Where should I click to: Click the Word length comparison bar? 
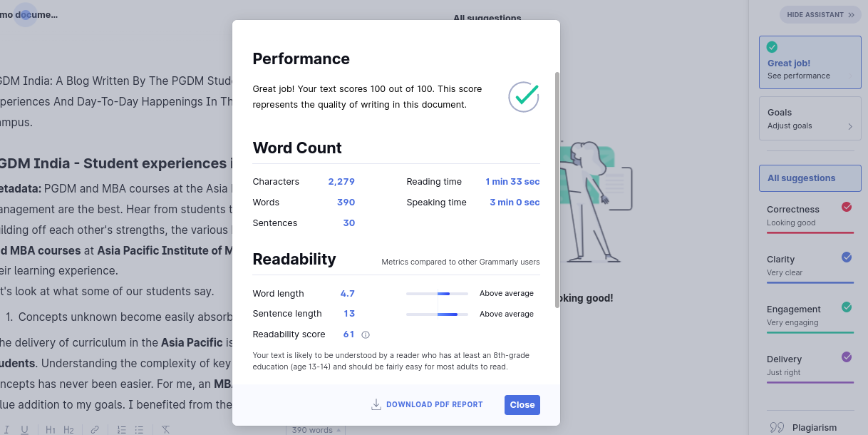pos(437,294)
